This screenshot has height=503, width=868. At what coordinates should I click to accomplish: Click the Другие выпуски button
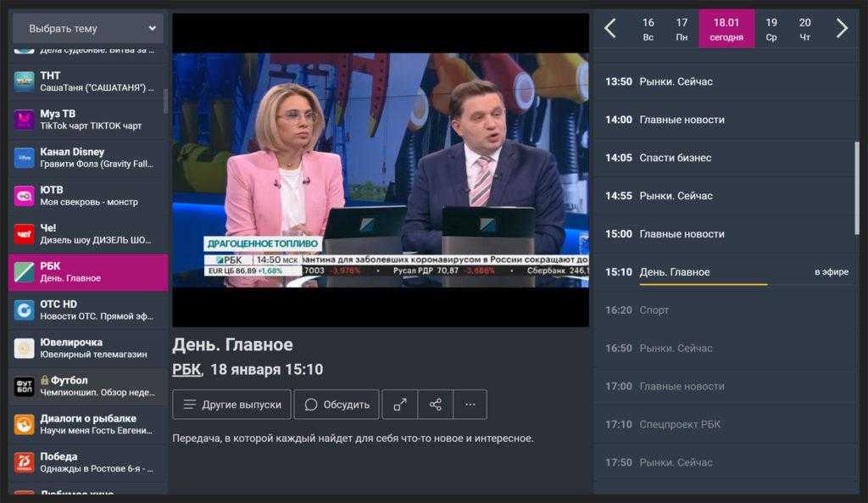pyautogui.click(x=231, y=405)
